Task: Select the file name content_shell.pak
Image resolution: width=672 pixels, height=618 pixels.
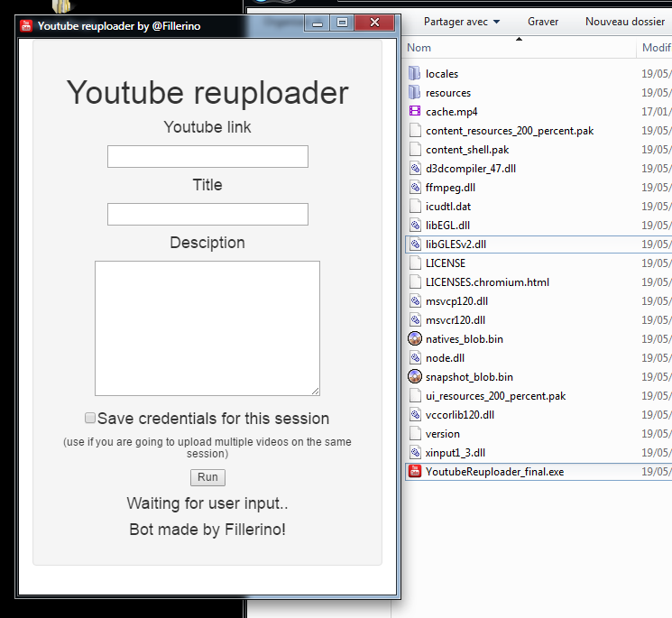Action: coord(467,150)
